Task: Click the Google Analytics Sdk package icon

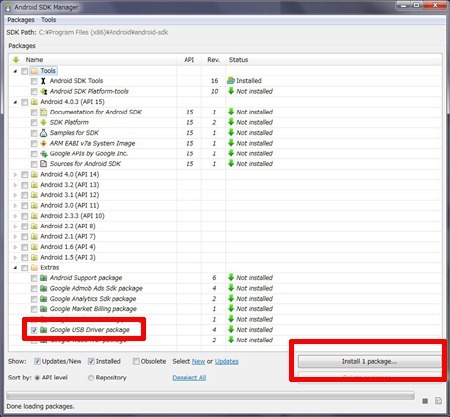Action: pyautogui.click(x=43, y=299)
